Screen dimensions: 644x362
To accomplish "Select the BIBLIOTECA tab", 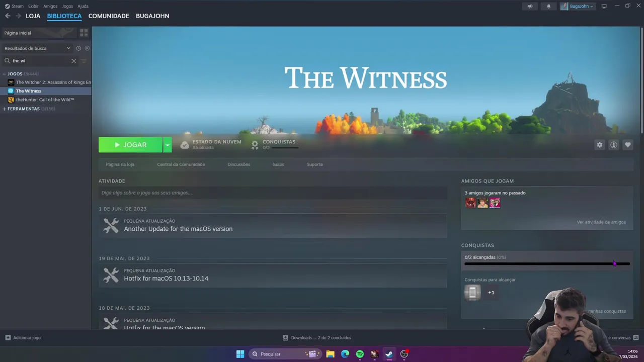I will pos(64,16).
